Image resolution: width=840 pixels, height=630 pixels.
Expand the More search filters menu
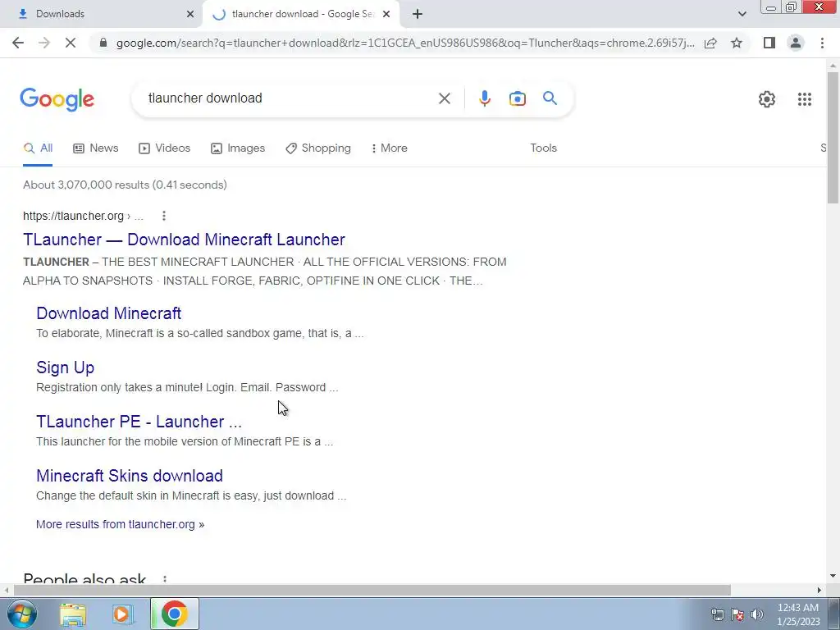pos(389,148)
